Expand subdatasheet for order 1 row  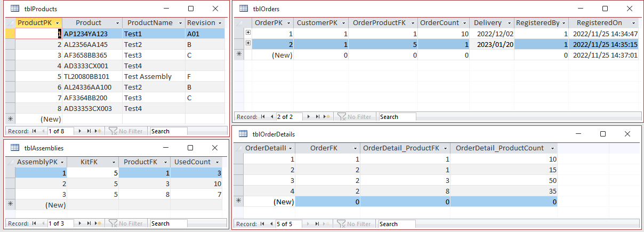pyautogui.click(x=248, y=34)
